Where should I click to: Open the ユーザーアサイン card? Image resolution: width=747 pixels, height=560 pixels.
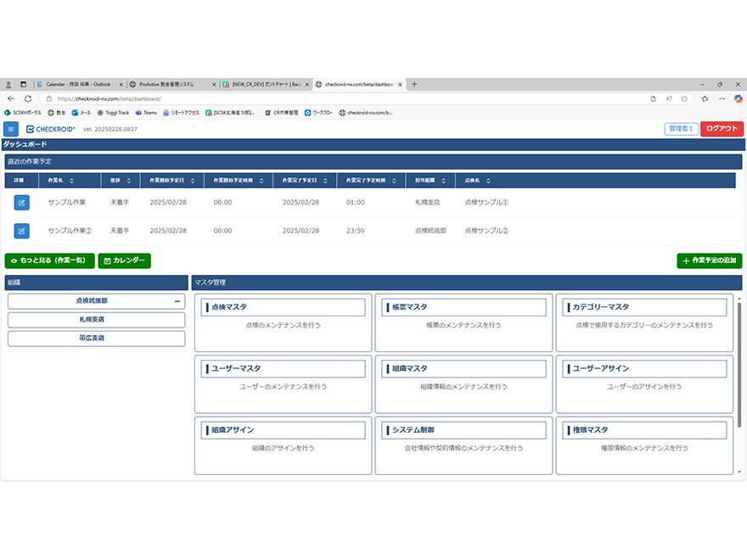pyautogui.click(x=644, y=384)
